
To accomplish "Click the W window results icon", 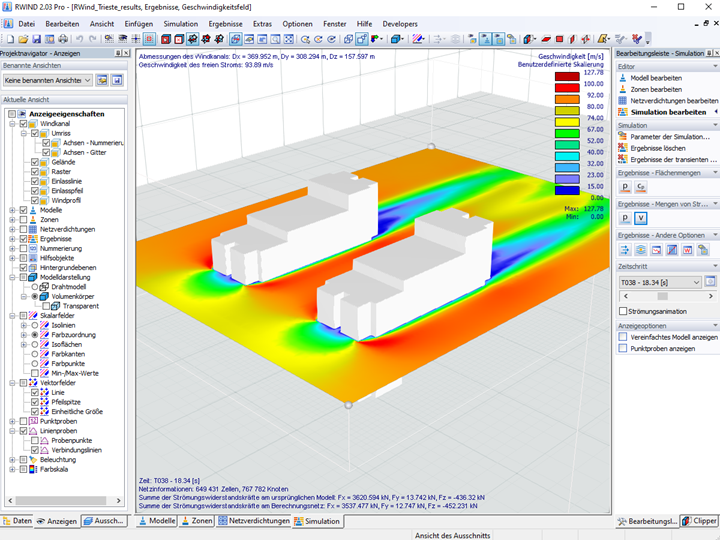I will [x=687, y=250].
